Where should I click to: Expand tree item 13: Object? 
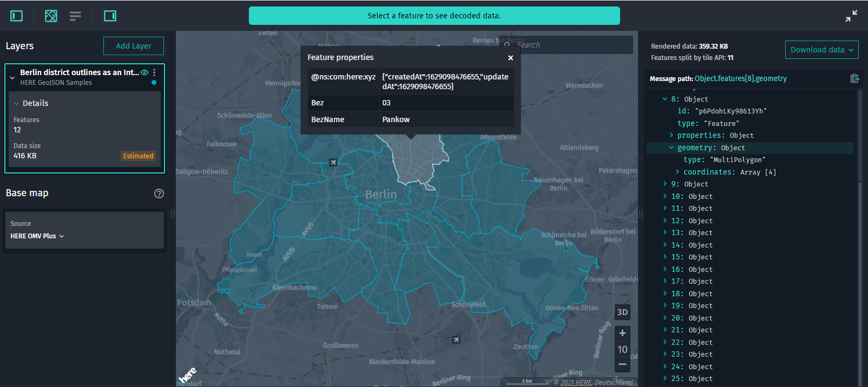click(x=665, y=232)
